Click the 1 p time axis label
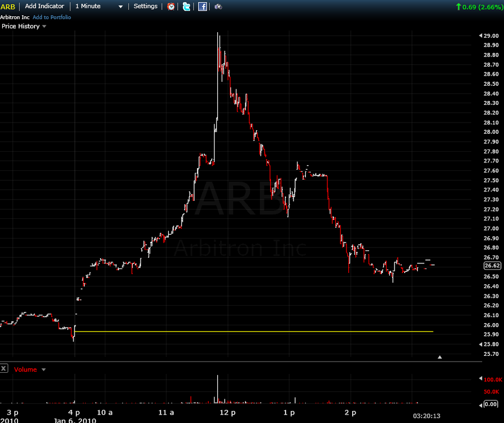The image size is (504, 423). 289,413
